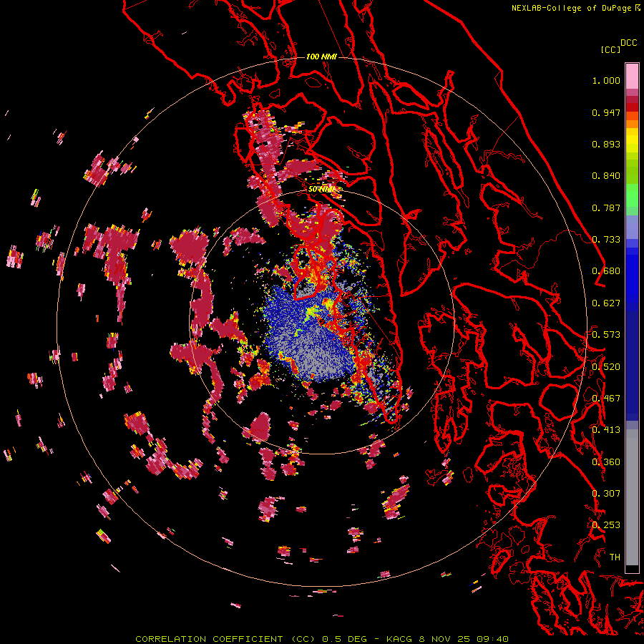Click the 0.840 value on color scale
This screenshot has height=644, width=644.
pos(606,176)
